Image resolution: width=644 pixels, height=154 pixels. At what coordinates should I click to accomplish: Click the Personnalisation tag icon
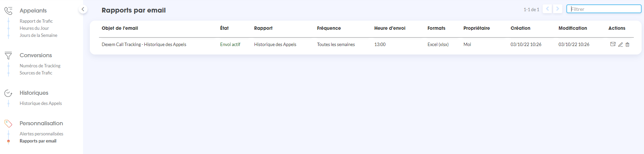pos(8,124)
